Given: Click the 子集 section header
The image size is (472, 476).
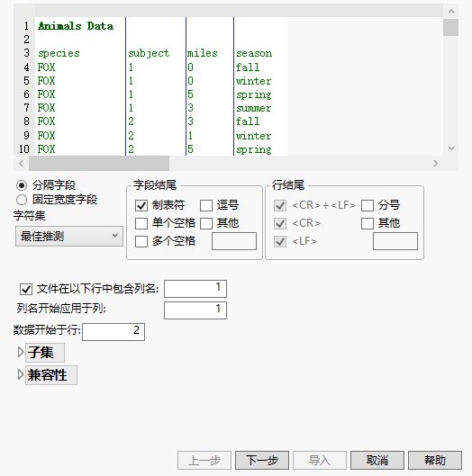Looking at the screenshot, I should [45, 353].
